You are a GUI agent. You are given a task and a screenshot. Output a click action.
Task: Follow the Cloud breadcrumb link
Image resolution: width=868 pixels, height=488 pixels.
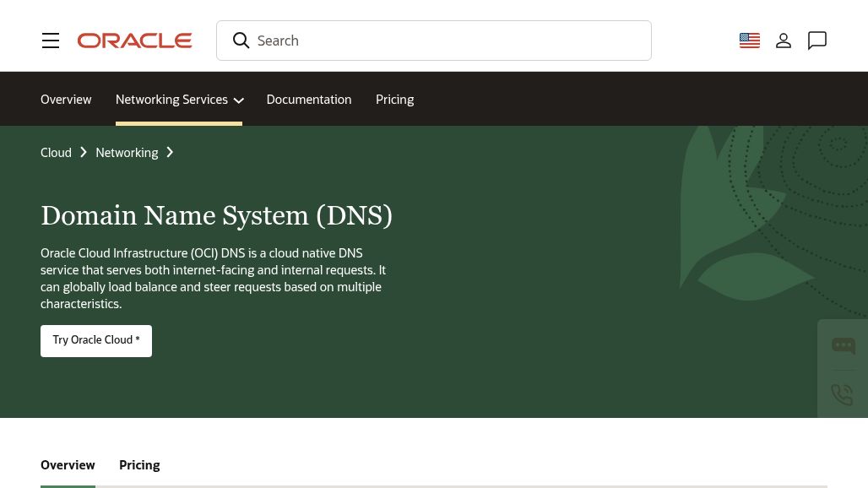[56, 153]
